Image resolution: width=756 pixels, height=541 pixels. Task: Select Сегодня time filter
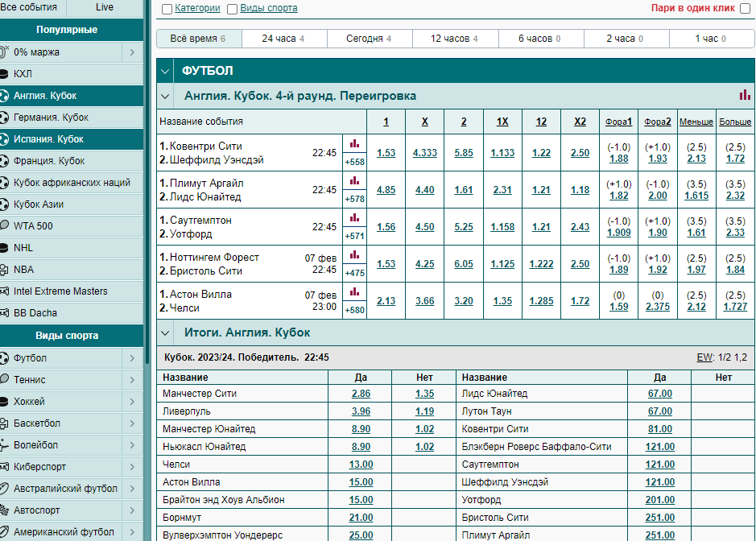point(370,39)
